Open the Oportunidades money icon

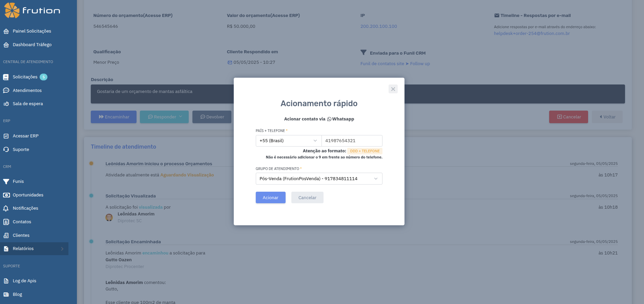[x=6, y=195]
